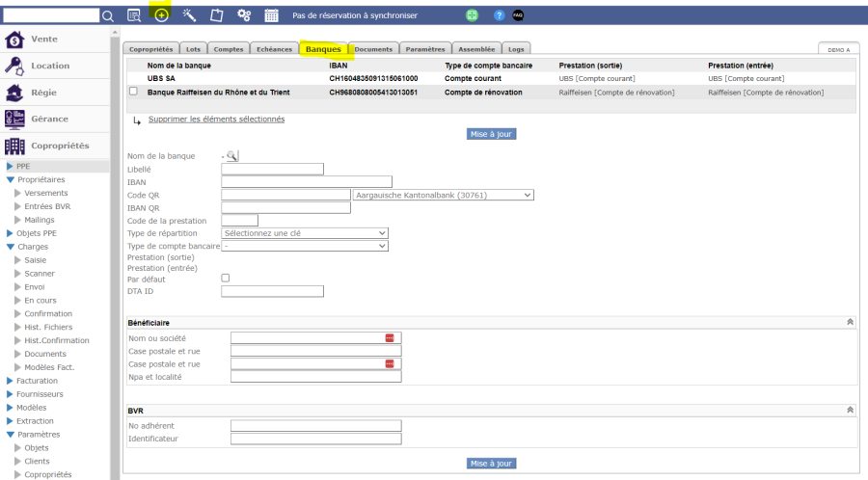Open the Aargauische Kantonalbank dropdown
This screenshot has width=868, height=480.
click(444, 195)
